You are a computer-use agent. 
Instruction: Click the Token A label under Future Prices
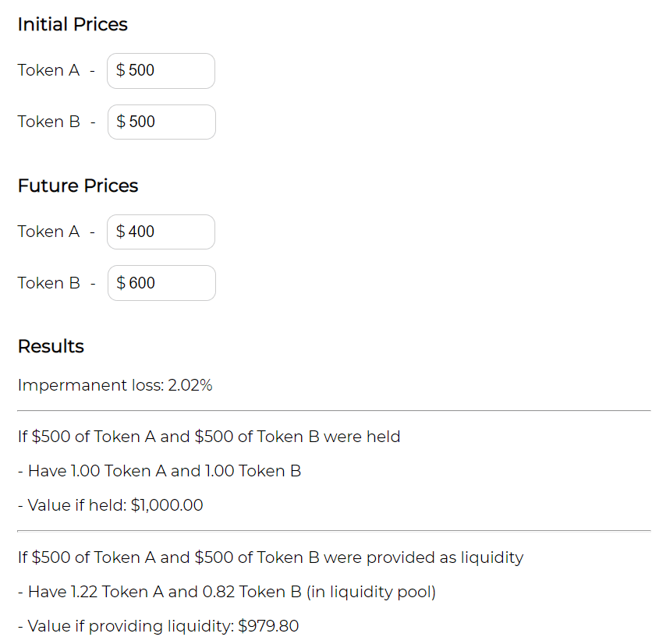click(48, 232)
